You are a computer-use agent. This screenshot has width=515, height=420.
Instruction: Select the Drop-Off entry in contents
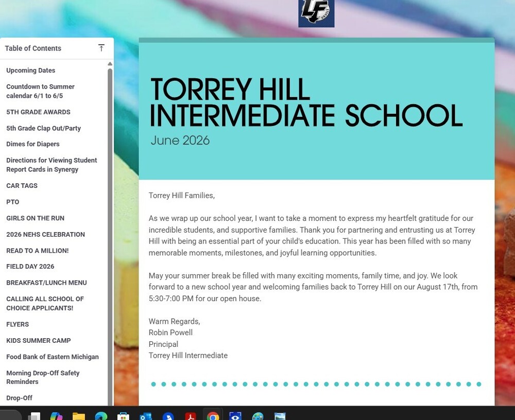(x=19, y=398)
